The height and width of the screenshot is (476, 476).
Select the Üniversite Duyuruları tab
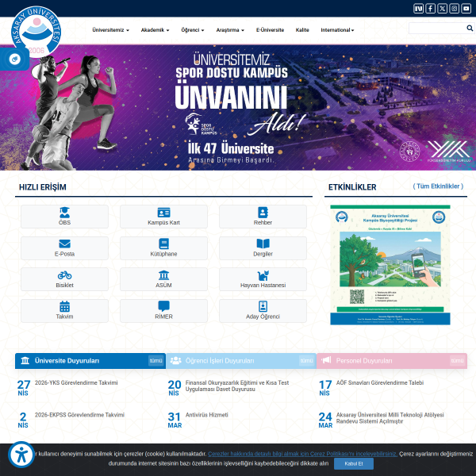(90, 361)
